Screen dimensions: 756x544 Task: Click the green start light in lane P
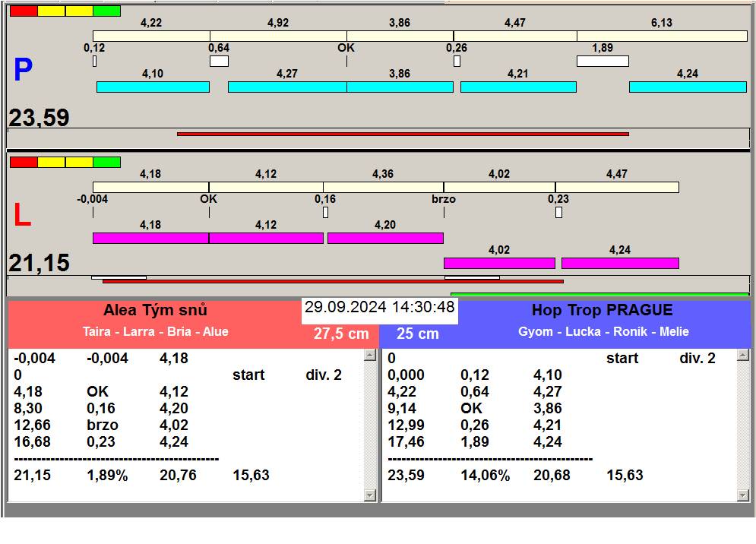pyautogui.click(x=106, y=11)
